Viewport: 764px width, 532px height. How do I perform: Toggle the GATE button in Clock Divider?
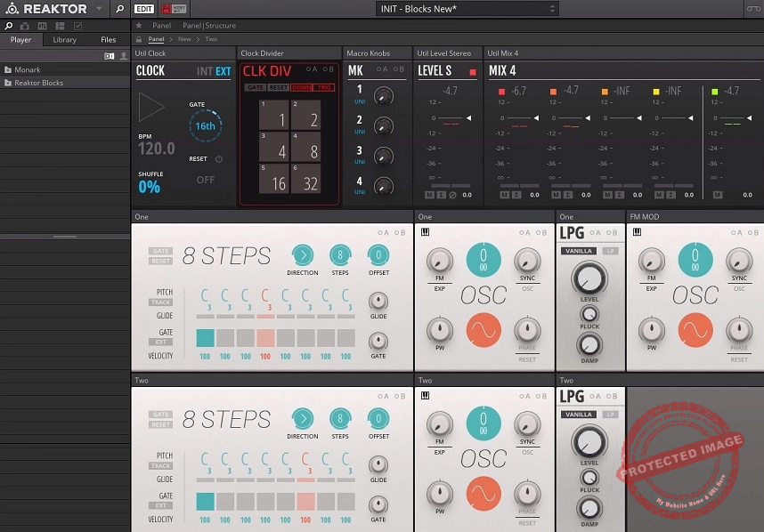[x=256, y=87]
